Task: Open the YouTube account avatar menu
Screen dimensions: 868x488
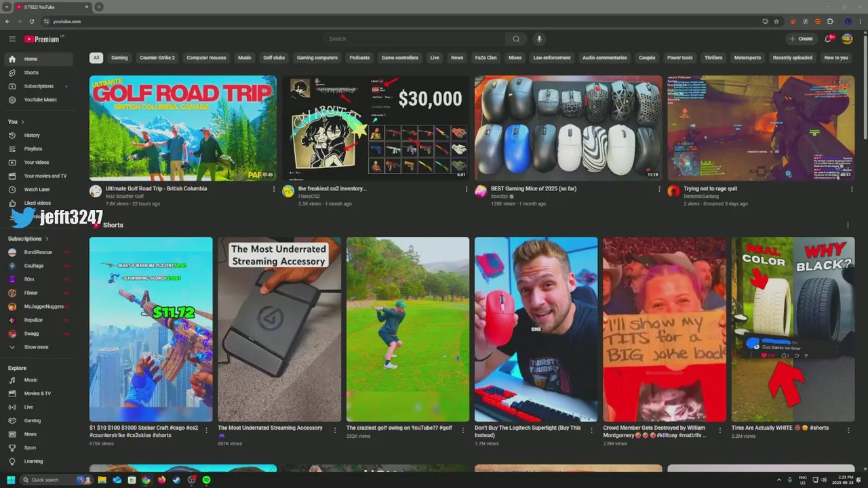Action: click(847, 39)
